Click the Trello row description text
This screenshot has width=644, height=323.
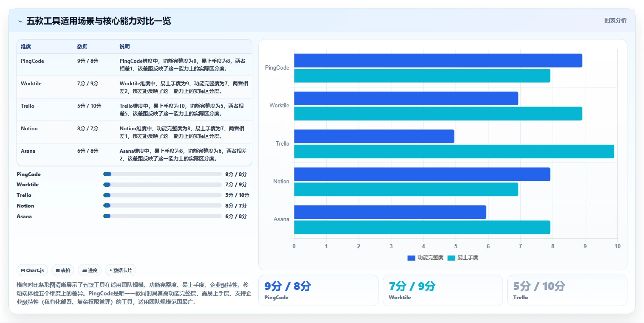(182, 110)
